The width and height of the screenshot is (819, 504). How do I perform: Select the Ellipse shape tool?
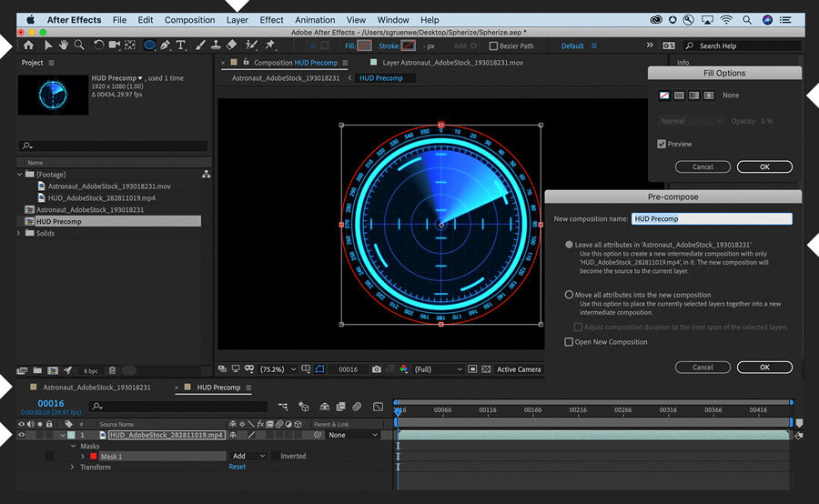point(149,45)
